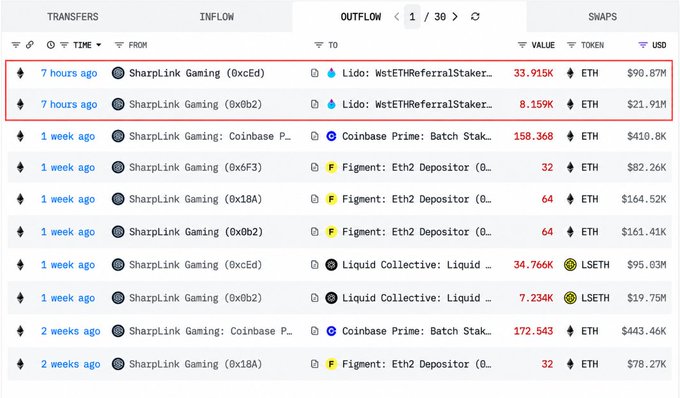Switch to the TRANSFERS tab
Screen dimensions: 680x398
(x=72, y=16)
